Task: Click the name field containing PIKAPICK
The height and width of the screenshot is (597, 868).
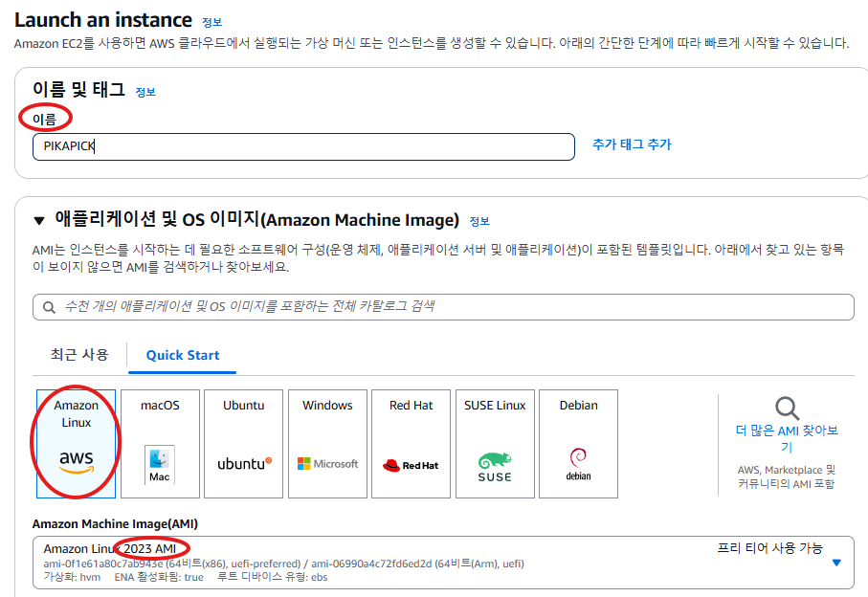Action: click(x=303, y=146)
